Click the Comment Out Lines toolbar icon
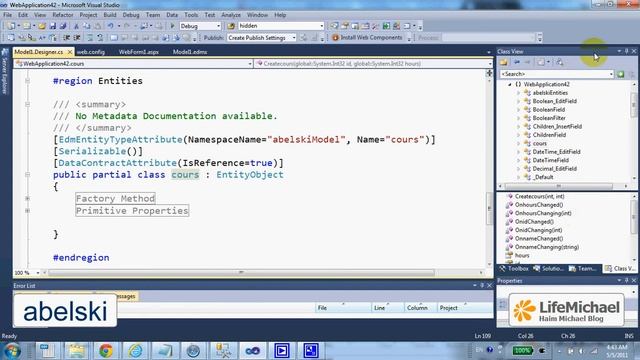Image resolution: width=640 pixels, height=360 pixels. (x=89, y=38)
